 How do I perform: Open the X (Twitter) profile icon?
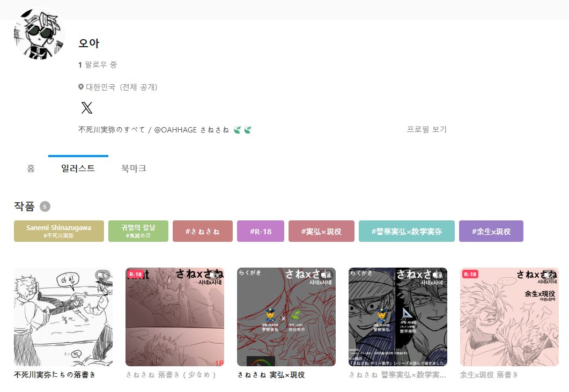point(87,108)
